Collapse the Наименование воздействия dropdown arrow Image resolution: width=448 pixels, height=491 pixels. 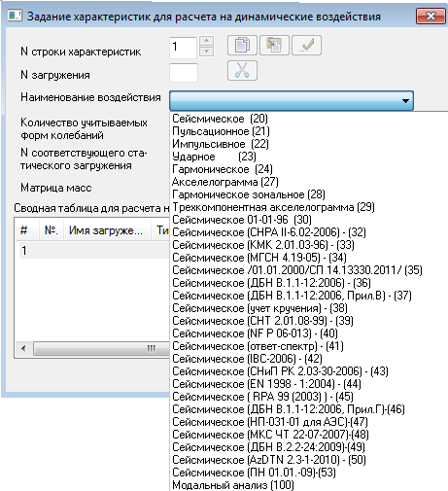(405, 101)
